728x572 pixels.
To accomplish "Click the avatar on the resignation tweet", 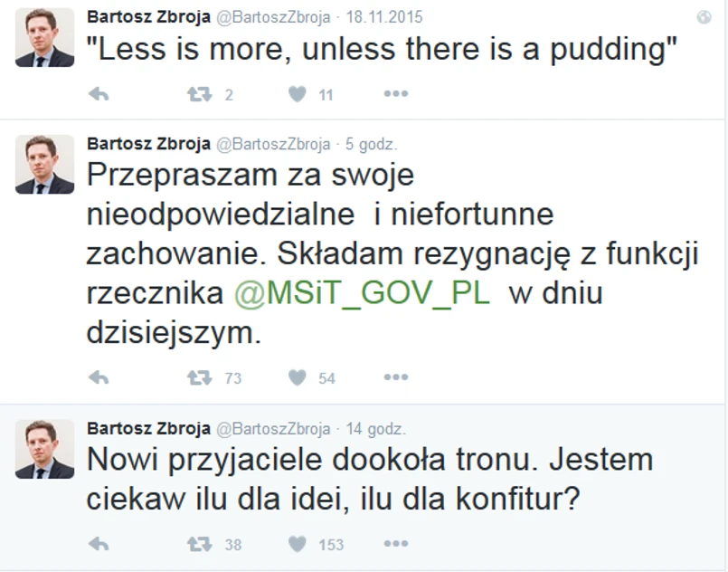I will pos(44,165).
